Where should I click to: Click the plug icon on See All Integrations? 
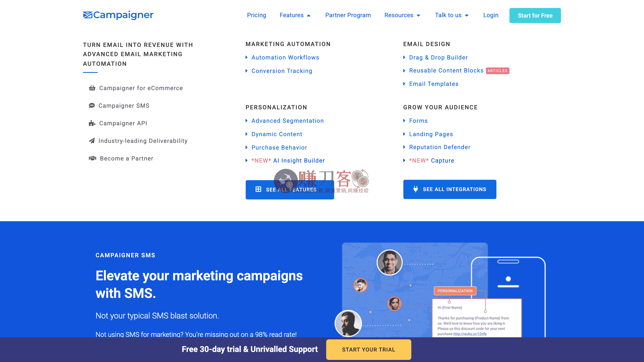(415, 189)
